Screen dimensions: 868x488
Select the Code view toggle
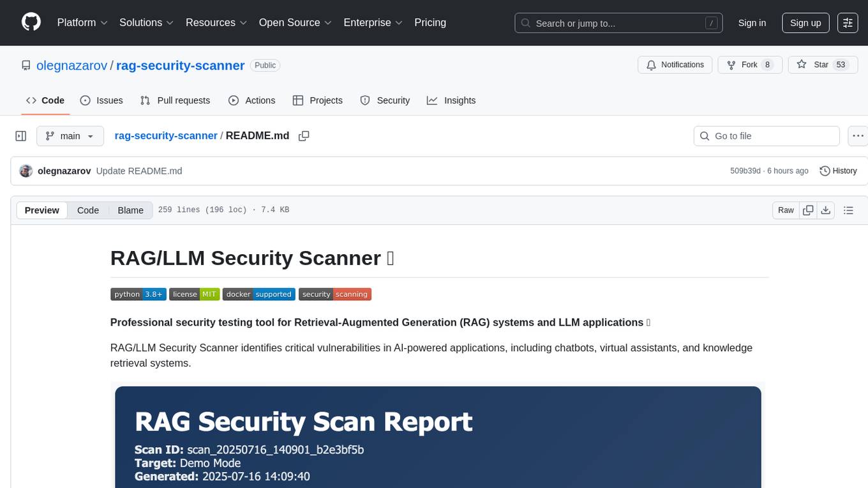88,210
